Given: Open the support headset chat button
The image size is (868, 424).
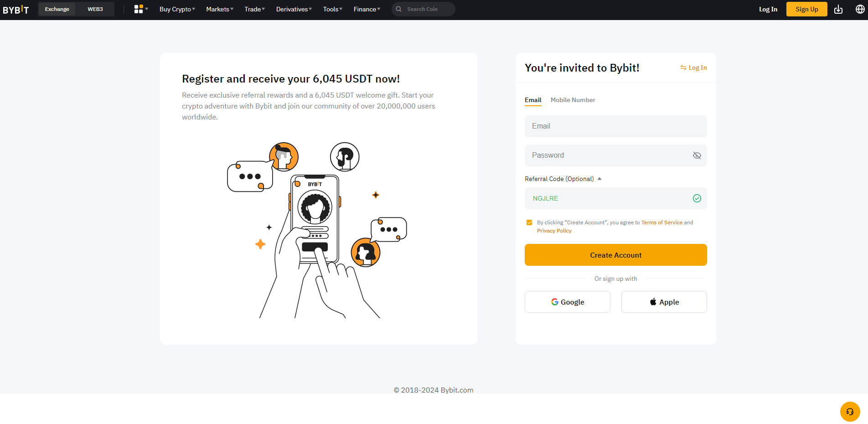Looking at the screenshot, I should [850, 412].
